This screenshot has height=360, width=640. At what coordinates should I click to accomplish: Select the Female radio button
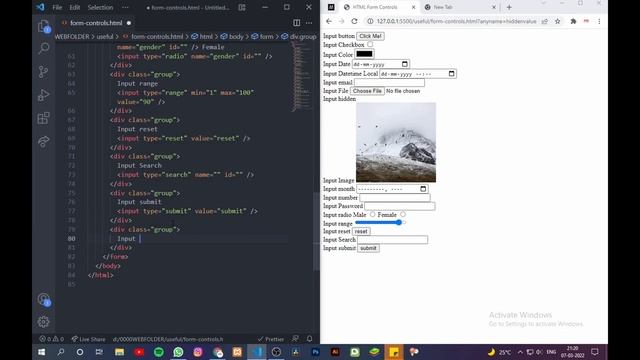tap(403, 214)
